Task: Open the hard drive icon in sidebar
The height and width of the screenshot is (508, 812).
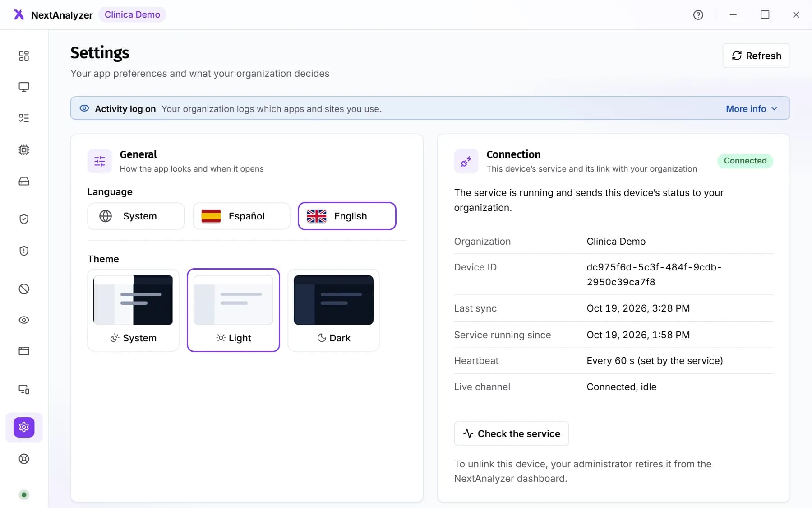Action: tap(24, 181)
